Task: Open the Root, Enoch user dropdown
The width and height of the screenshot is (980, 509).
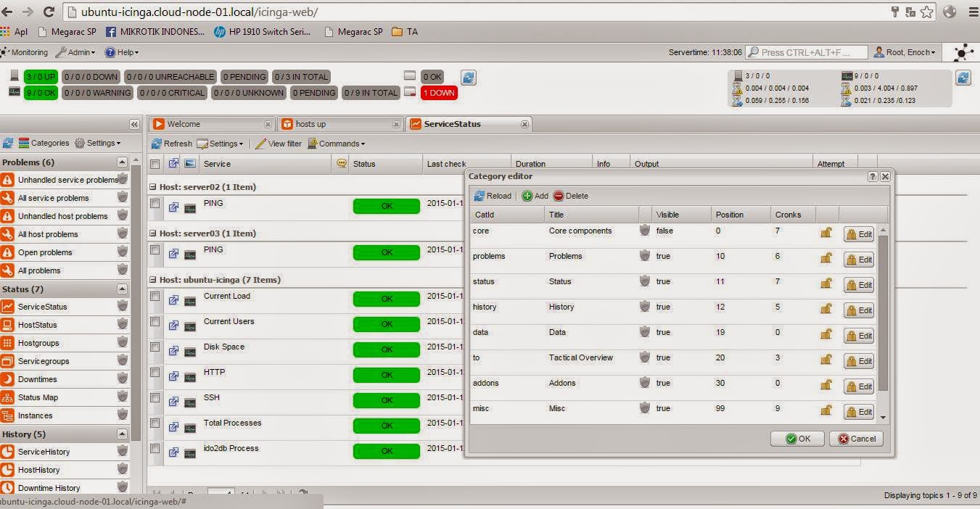Action: tap(905, 52)
